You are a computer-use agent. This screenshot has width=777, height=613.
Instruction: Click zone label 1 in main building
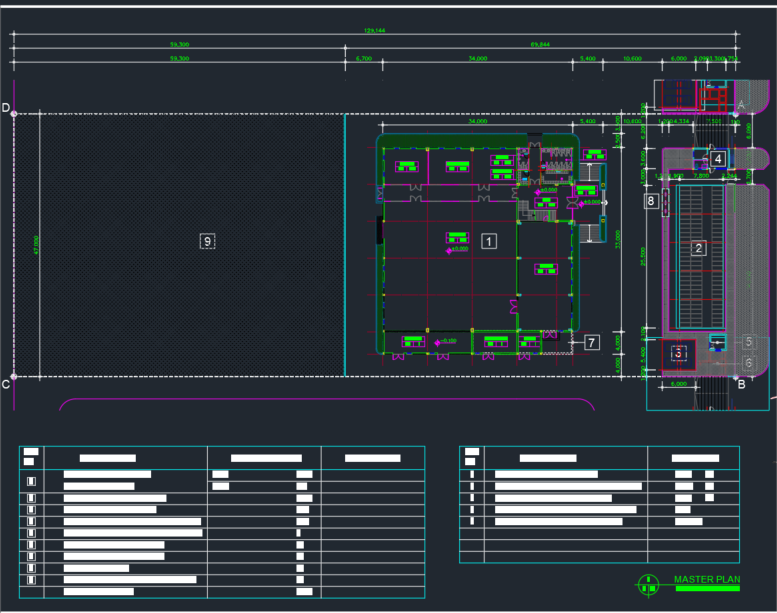click(489, 241)
